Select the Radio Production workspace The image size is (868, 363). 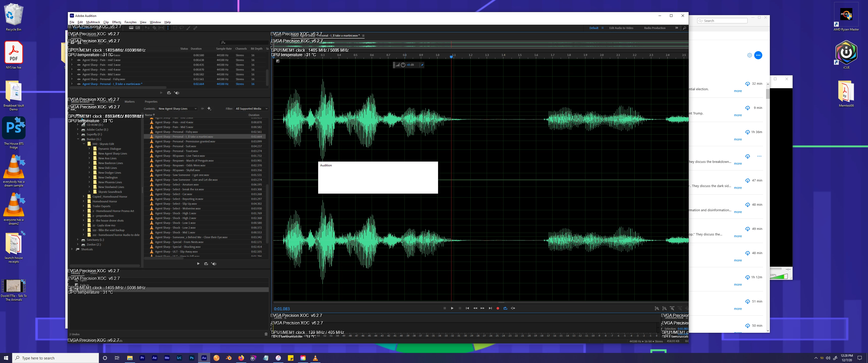pyautogui.click(x=654, y=28)
